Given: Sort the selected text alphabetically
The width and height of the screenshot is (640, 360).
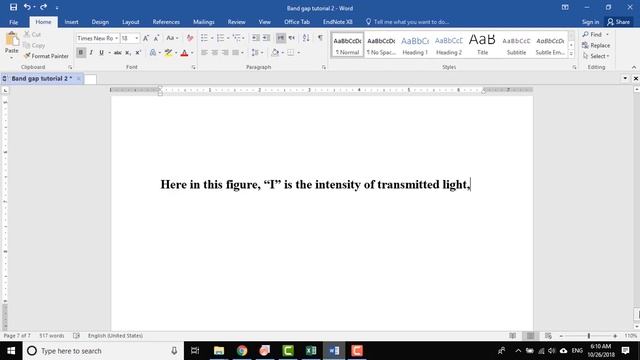Looking at the screenshot, I should (306, 38).
